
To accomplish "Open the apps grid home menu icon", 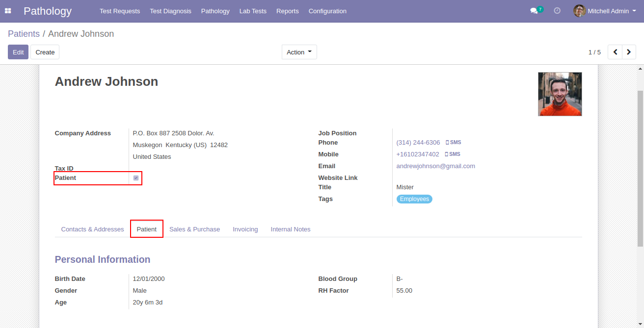I will [x=8, y=11].
